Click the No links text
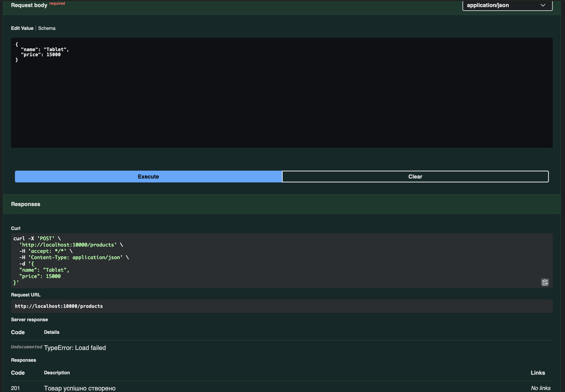Viewport: 565px width, 392px height. 540,388
